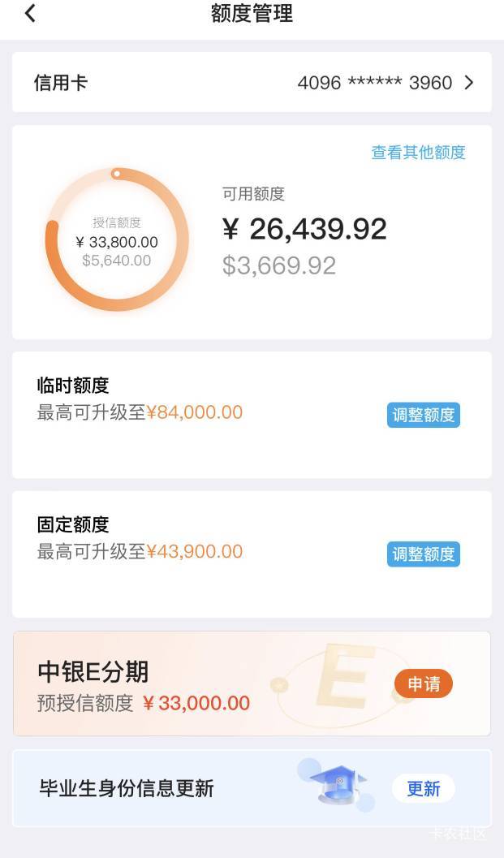The image size is (504, 858).
Task: Open the 毕业生身份信息更新 banner
Action: (x=252, y=788)
